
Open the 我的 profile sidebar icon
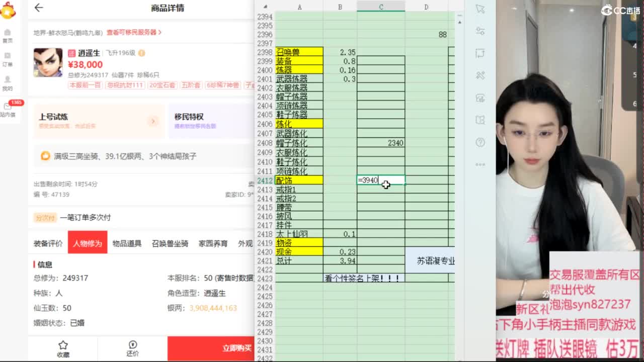pos(8,83)
